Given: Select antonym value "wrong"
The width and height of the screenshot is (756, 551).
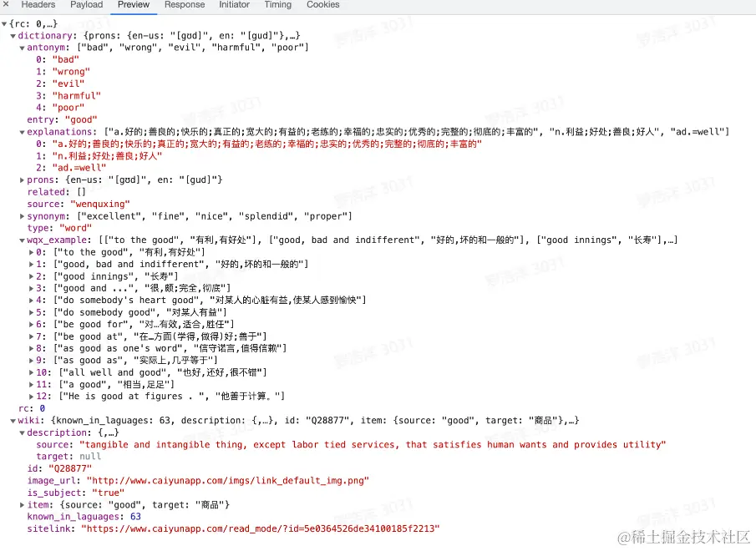Looking at the screenshot, I should tap(71, 72).
